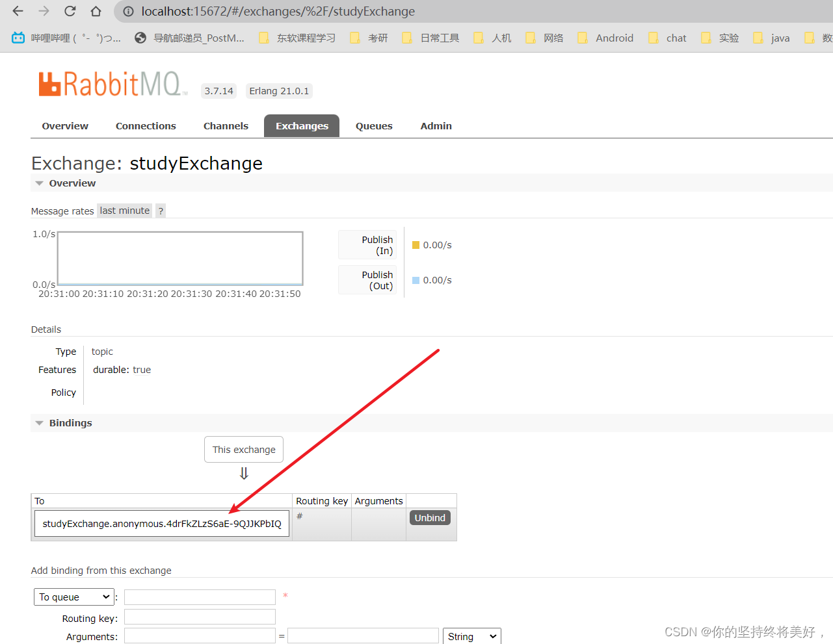Screen dimensions: 833x644
Task: Open the java bookmark folder
Action: tap(771, 38)
